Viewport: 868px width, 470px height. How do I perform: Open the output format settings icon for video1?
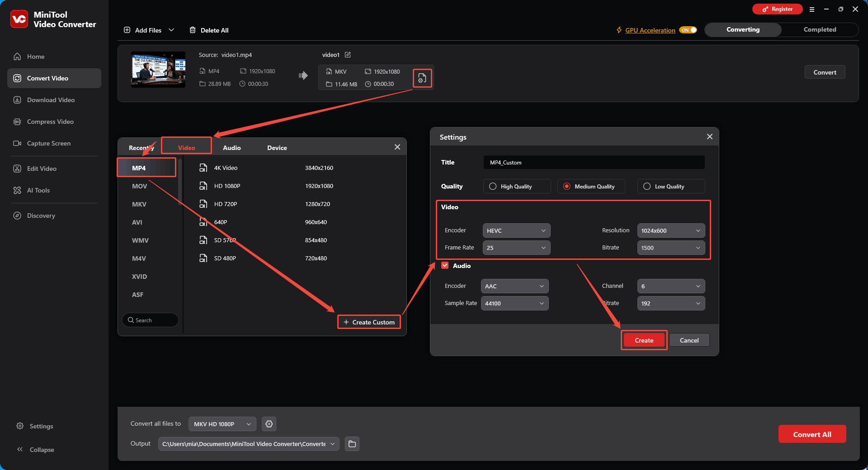coord(422,78)
